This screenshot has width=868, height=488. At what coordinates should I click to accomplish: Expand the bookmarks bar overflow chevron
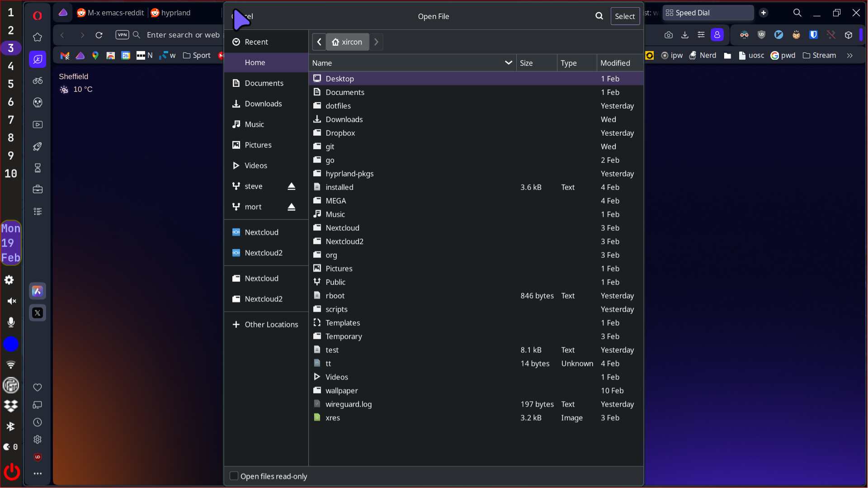tap(850, 55)
